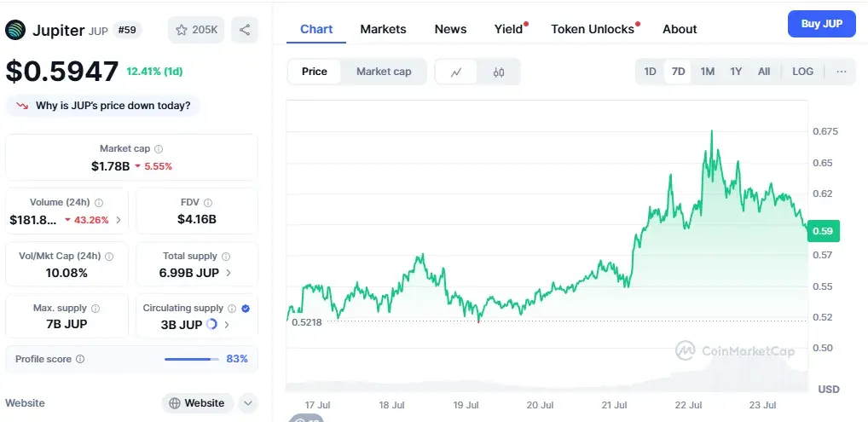This screenshot has width=868, height=422.
Task: Open Market cap info icon
Action: (159, 149)
